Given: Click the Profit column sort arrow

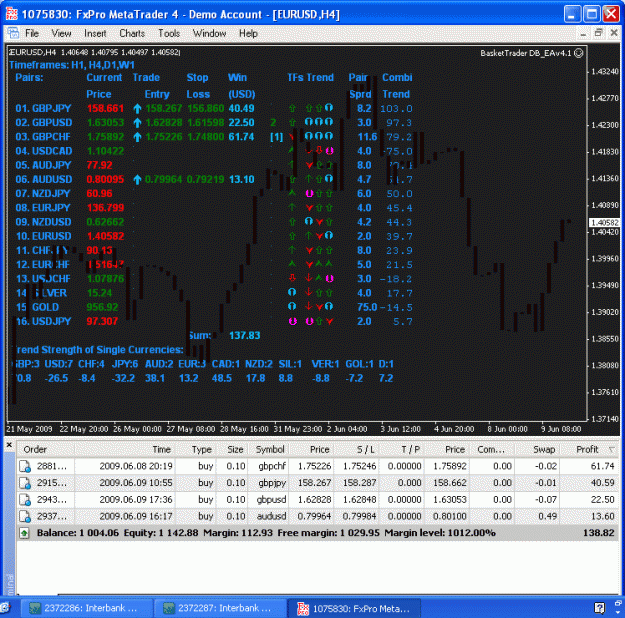Looking at the screenshot, I should pos(611,450).
